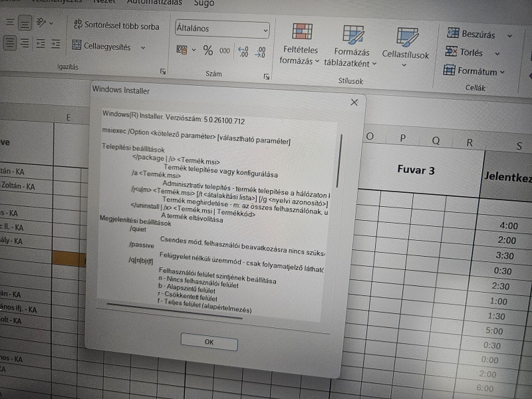Open Cellastílusok cell styles gallery

click(406, 47)
